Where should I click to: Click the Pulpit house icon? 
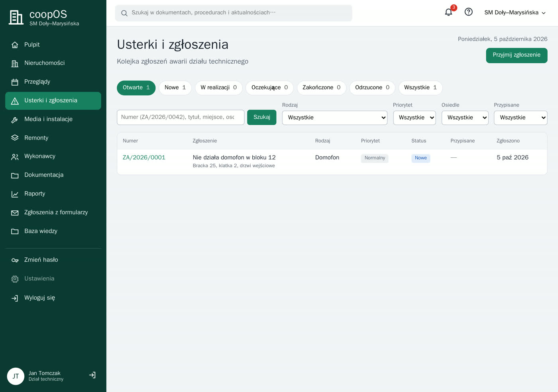[15, 45]
